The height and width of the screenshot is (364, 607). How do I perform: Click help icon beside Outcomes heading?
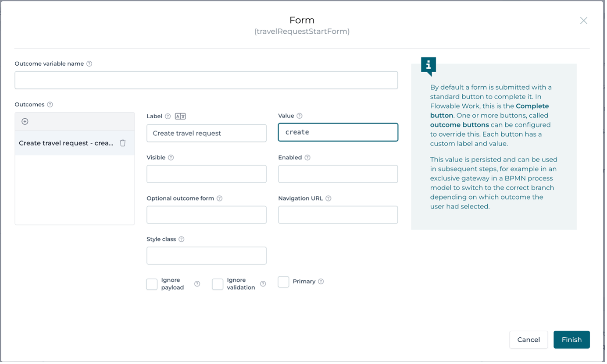[50, 104]
